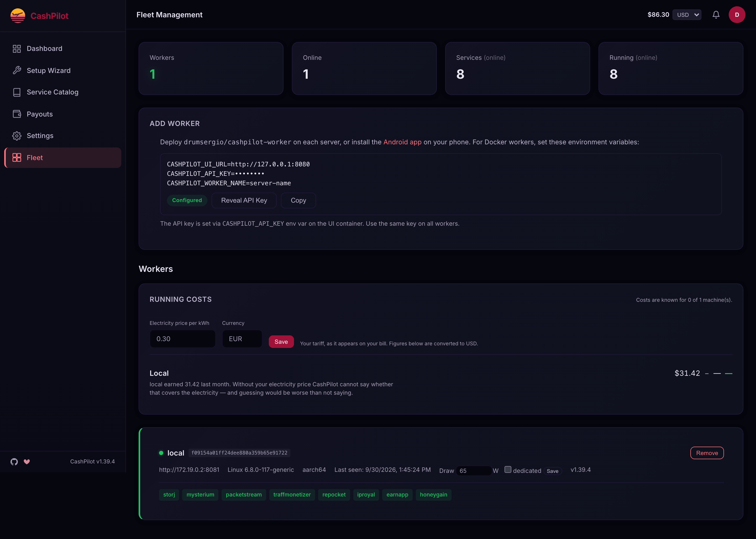Click the packetstream service tag
This screenshot has width=756, height=539.
pos(244,495)
